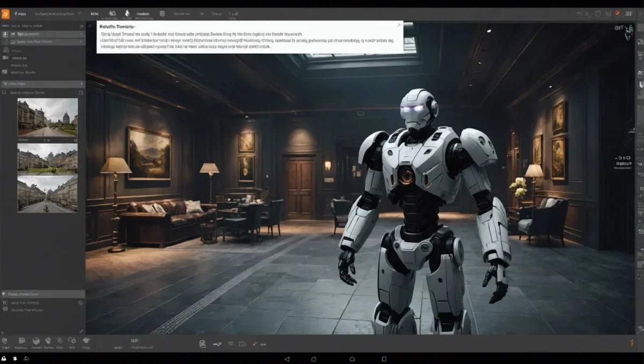This screenshot has width=644, height=364.
Task: Click the folder icon in lower-left panel
Action: [x=80, y=303]
